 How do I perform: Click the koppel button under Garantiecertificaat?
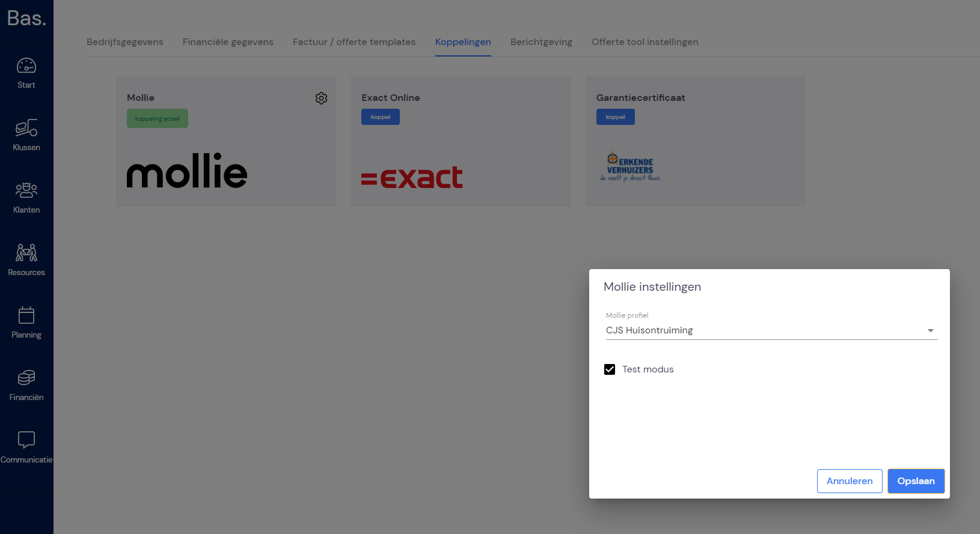616,117
